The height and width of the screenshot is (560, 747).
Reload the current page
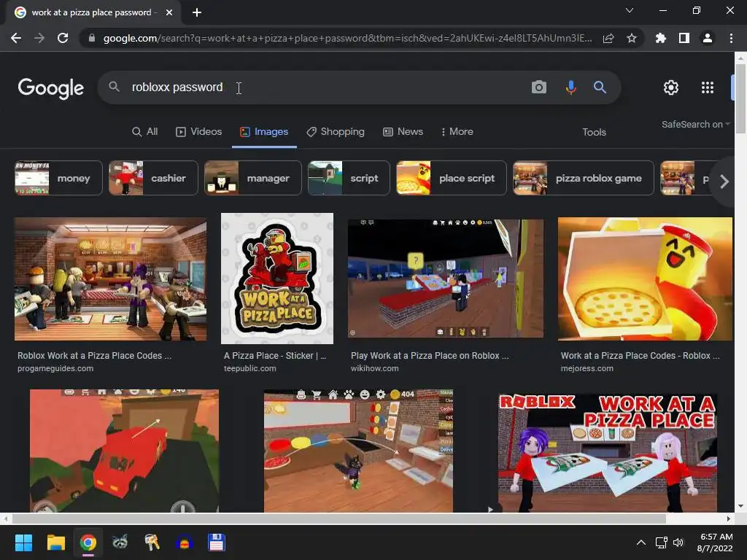[63, 38]
